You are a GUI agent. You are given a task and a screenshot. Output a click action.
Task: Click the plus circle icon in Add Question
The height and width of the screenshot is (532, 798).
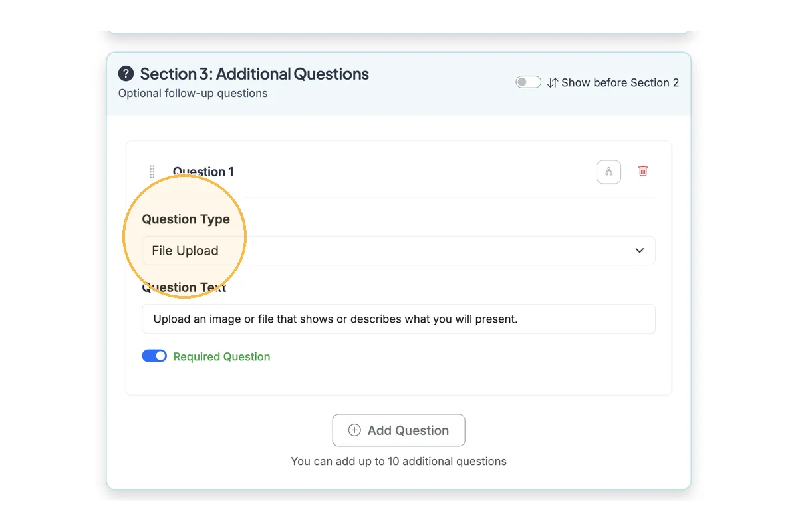[x=354, y=430]
